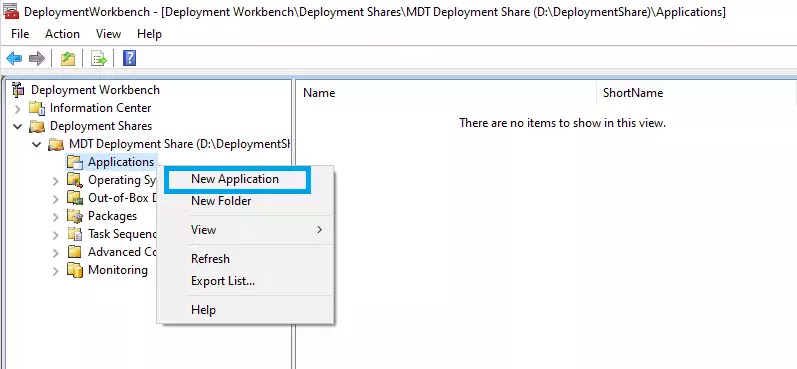Screen dimensions: 797x369
Task: Click the Back arrow toolbar icon
Action: click(x=14, y=58)
